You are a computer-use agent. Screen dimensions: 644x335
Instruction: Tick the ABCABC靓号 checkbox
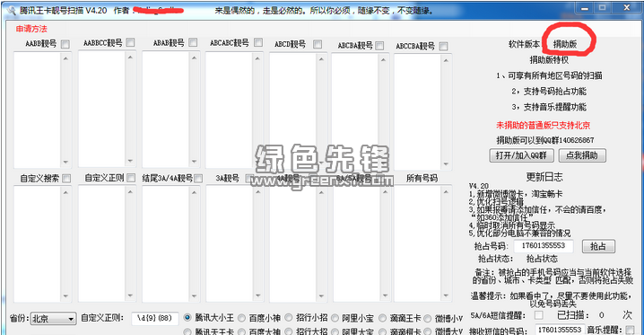[258, 42]
